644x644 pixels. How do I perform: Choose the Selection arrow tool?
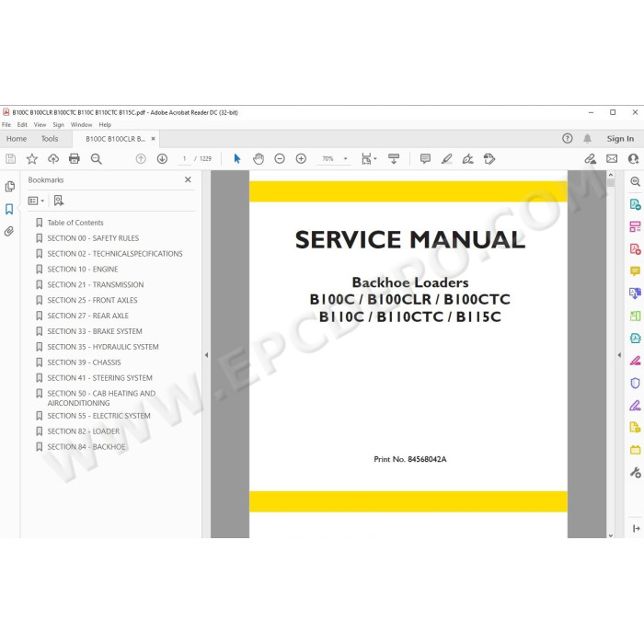237,158
